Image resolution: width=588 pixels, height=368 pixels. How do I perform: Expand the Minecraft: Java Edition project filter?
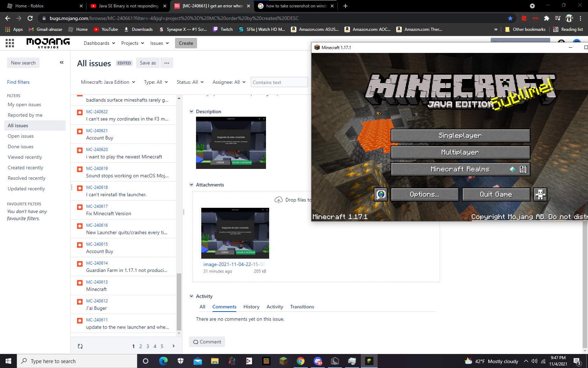(108, 82)
